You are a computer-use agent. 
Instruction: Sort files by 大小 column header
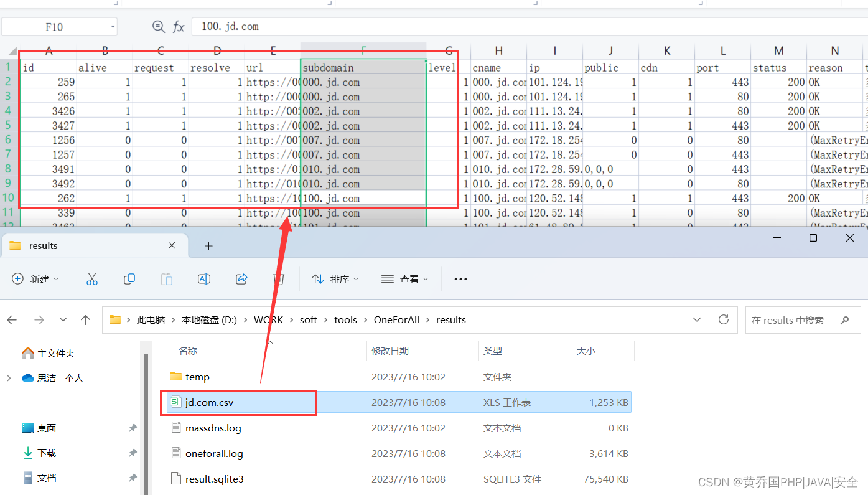(x=586, y=351)
